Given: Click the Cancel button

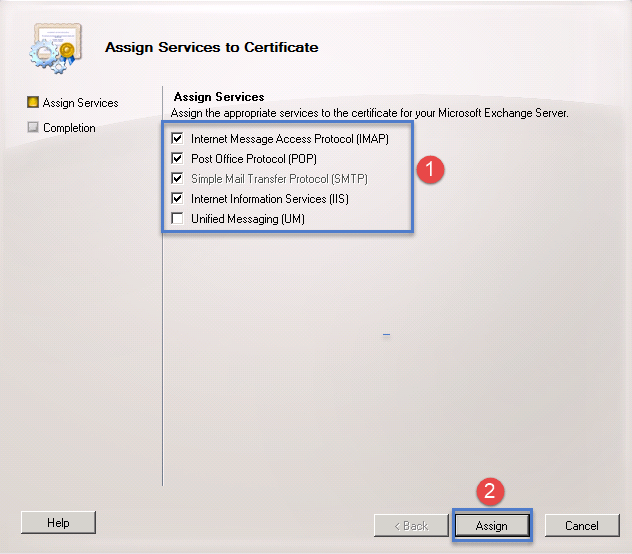Looking at the screenshot, I should [582, 525].
